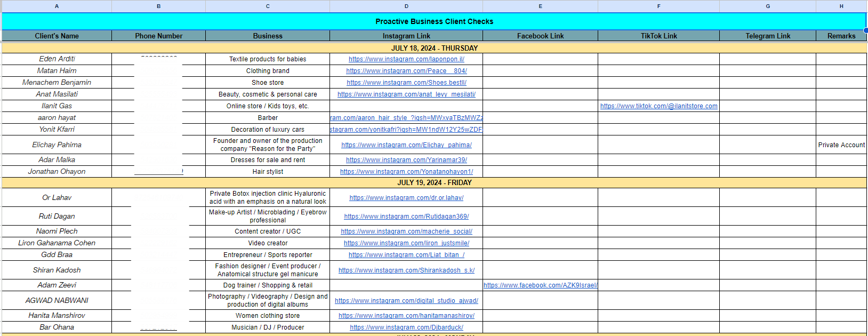
Task: Select the aaron hayat name cell
Action: point(57,117)
